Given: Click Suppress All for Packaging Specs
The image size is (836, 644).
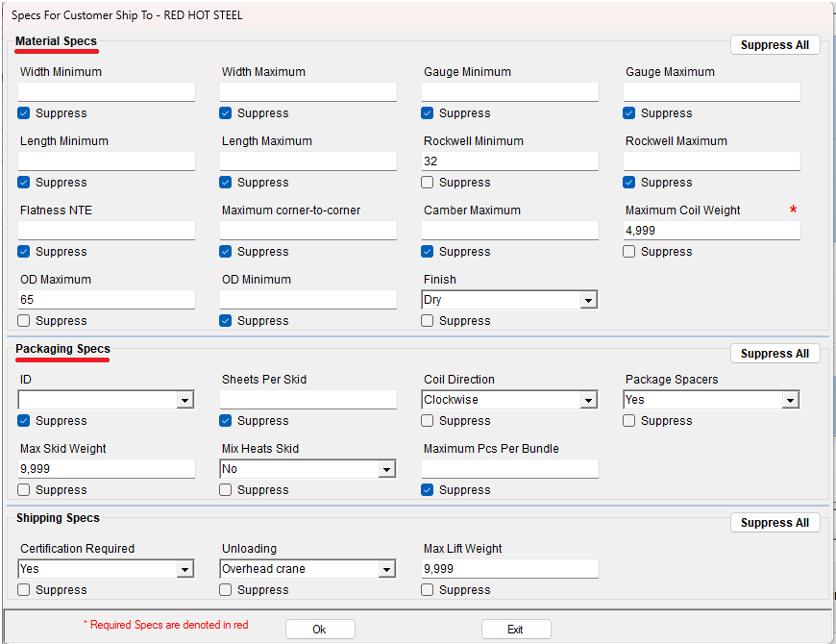Looking at the screenshot, I should tap(775, 354).
